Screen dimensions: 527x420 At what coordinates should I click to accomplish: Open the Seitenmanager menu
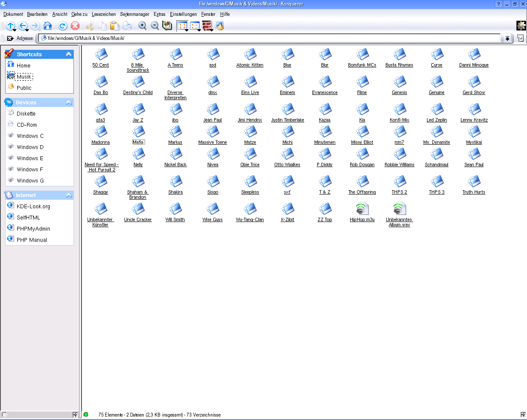point(135,14)
